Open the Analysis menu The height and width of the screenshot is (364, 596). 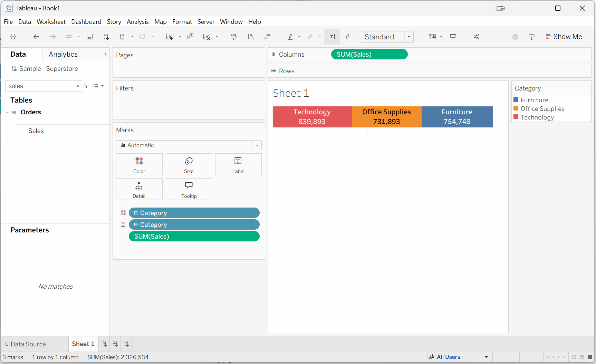point(137,21)
